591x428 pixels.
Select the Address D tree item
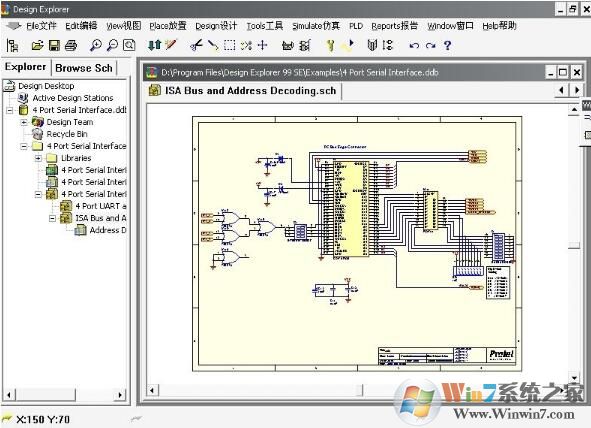click(x=108, y=230)
